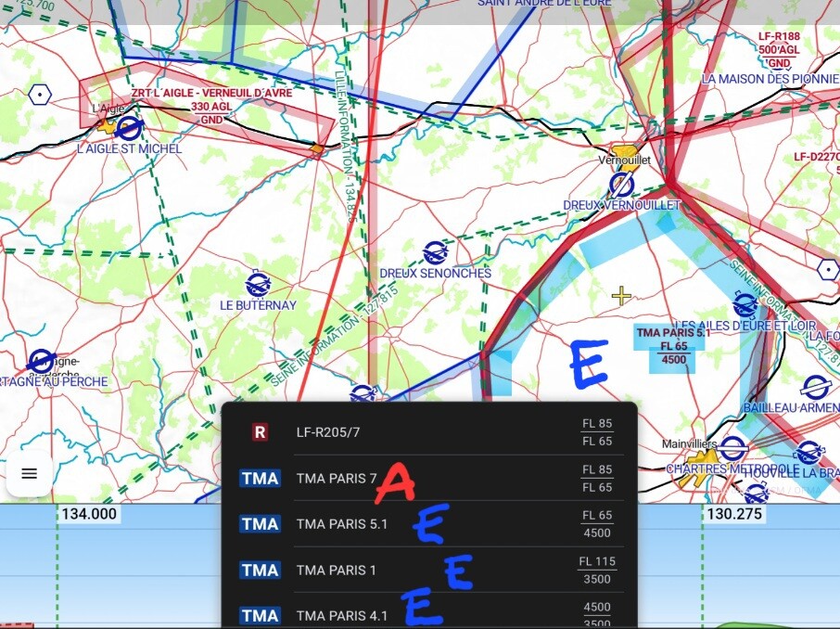Select the Le Buternay airfield icon
This screenshot has height=629, width=840.
[x=258, y=284]
